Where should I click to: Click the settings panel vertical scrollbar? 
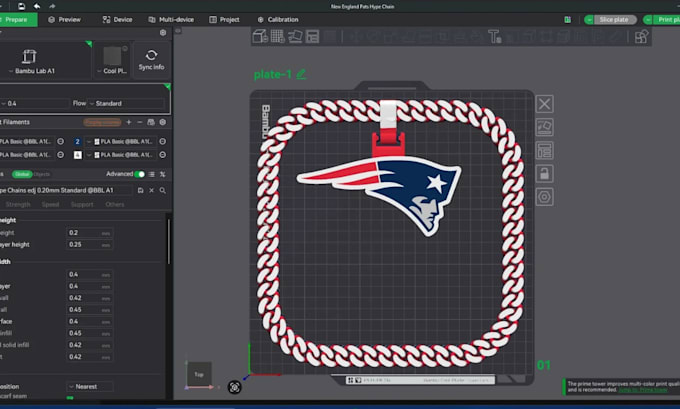coord(168,241)
